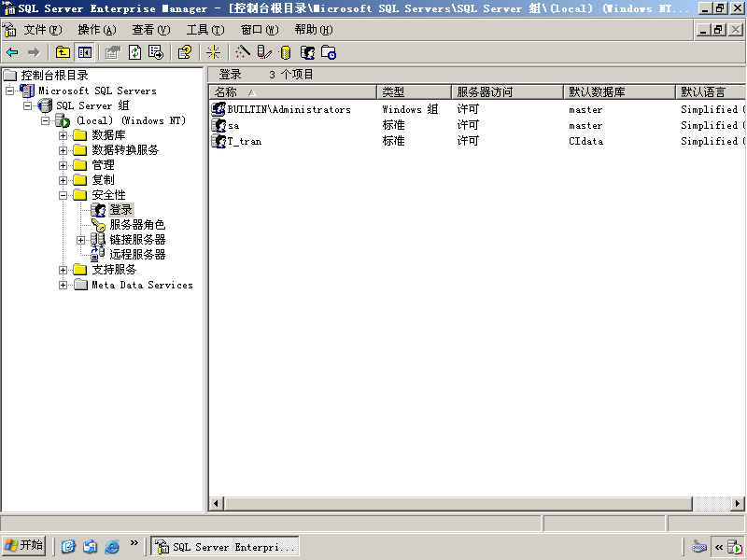Click the Export List toolbar icon
The width and height of the screenshot is (747, 560).
point(156,52)
